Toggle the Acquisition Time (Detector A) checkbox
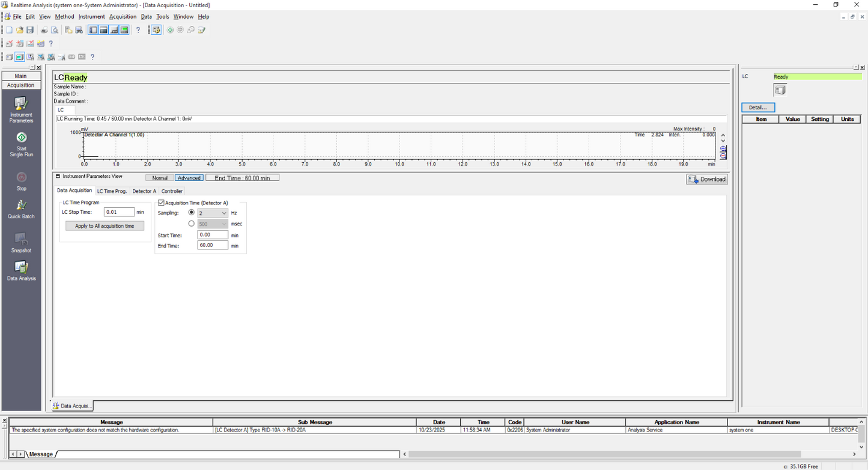This screenshot has height=470, width=868. (161, 203)
